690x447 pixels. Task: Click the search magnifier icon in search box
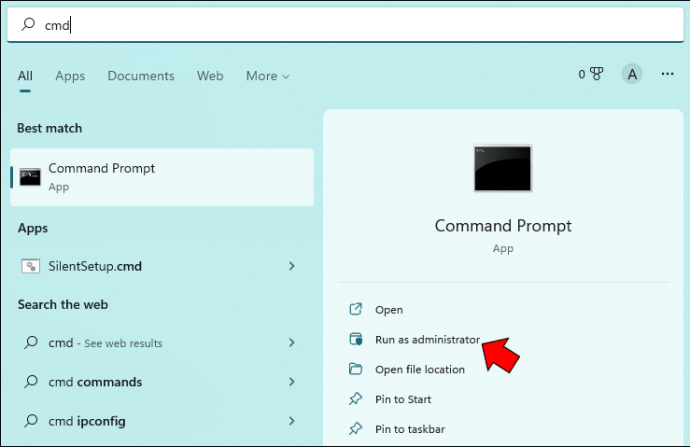pos(28,24)
